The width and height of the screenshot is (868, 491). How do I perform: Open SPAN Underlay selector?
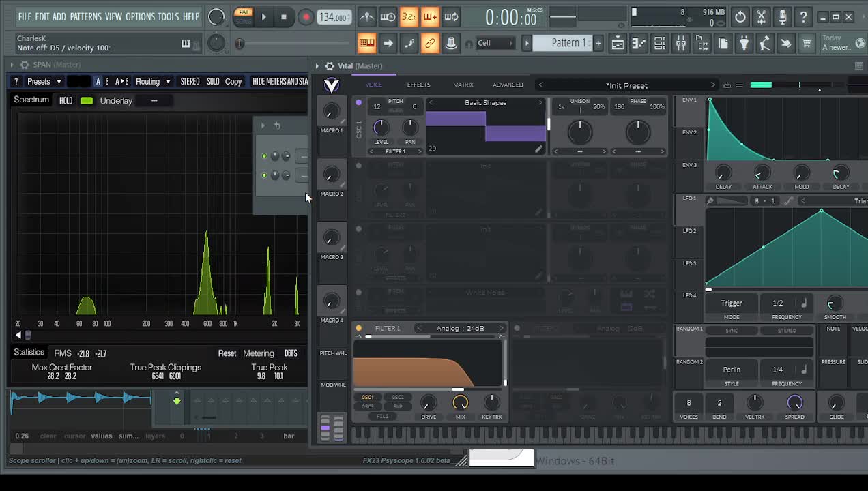pyautogui.click(x=154, y=100)
